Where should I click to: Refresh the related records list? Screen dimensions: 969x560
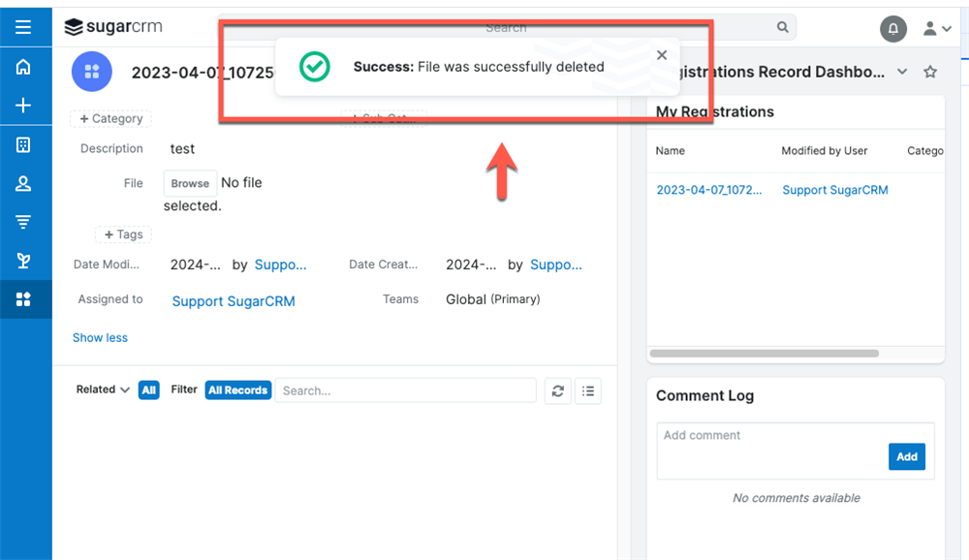pos(557,390)
